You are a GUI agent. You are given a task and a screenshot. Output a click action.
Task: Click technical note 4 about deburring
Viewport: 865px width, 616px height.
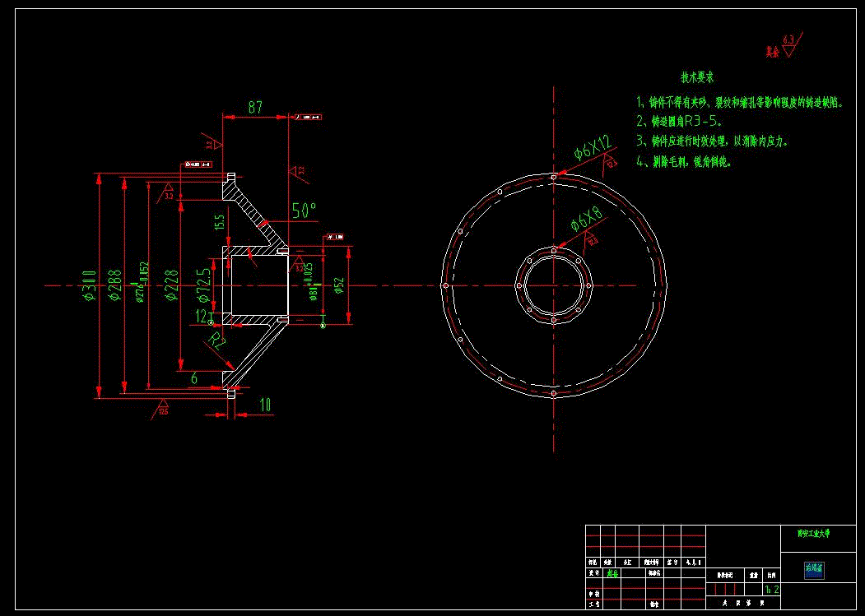[684, 162]
